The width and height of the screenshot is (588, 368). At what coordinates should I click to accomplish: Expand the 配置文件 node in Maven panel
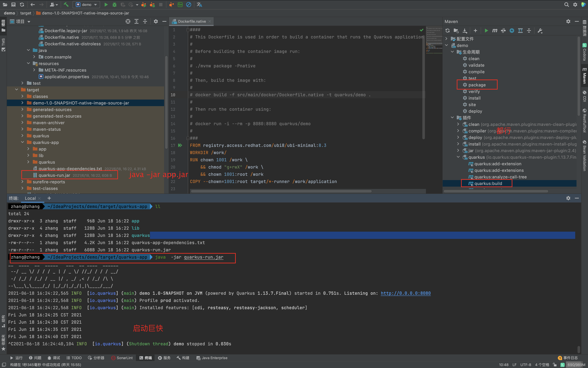click(446, 39)
